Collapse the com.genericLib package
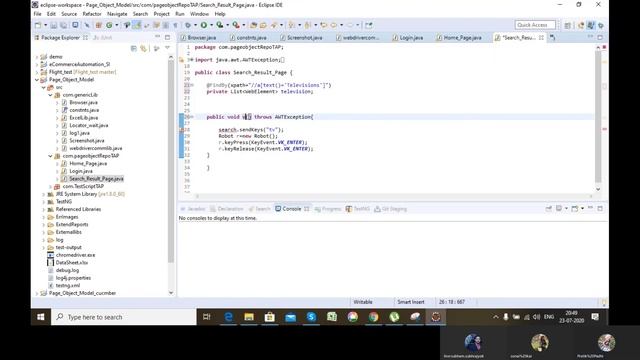640x360 pixels. 50,95
